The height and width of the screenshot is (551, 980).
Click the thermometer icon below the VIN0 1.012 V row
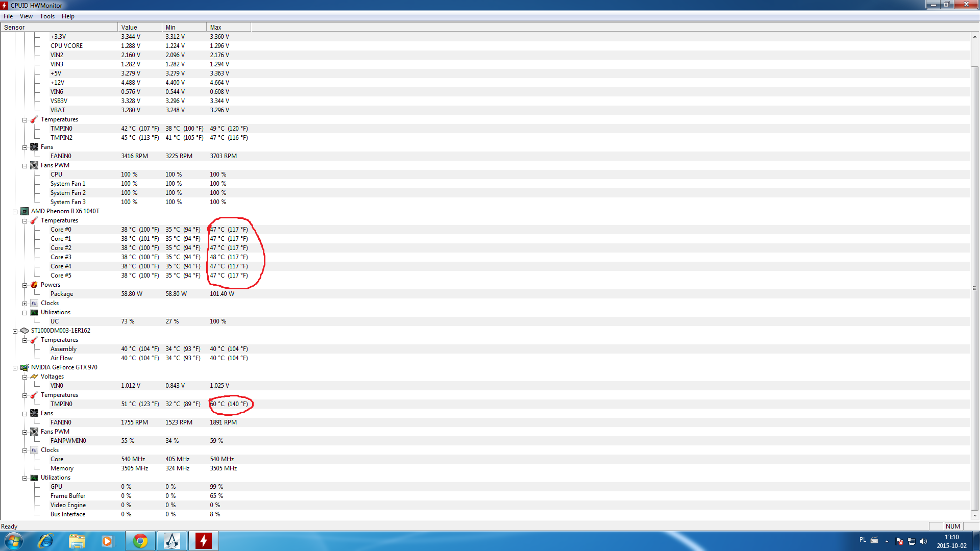34,395
